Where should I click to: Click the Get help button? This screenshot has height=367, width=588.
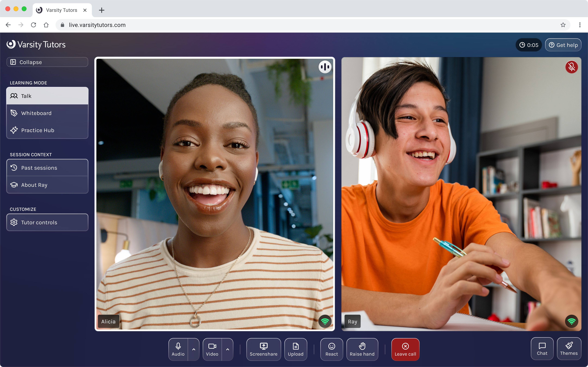click(x=563, y=45)
